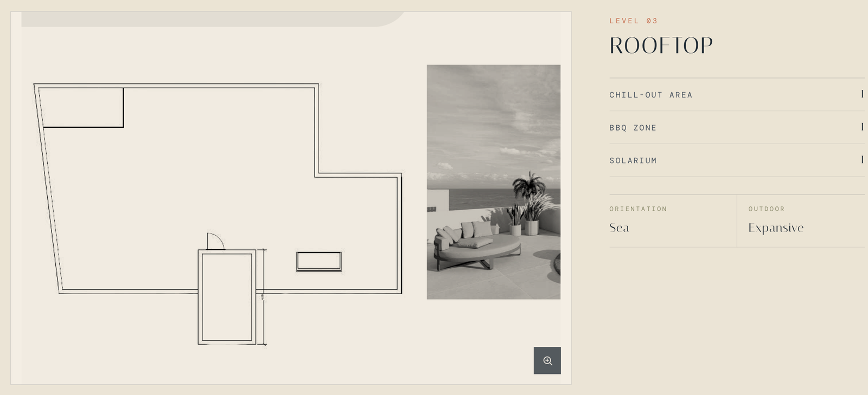Select the small rectangular fixture on plan
Screen dimensions: 868x395
[319, 262]
